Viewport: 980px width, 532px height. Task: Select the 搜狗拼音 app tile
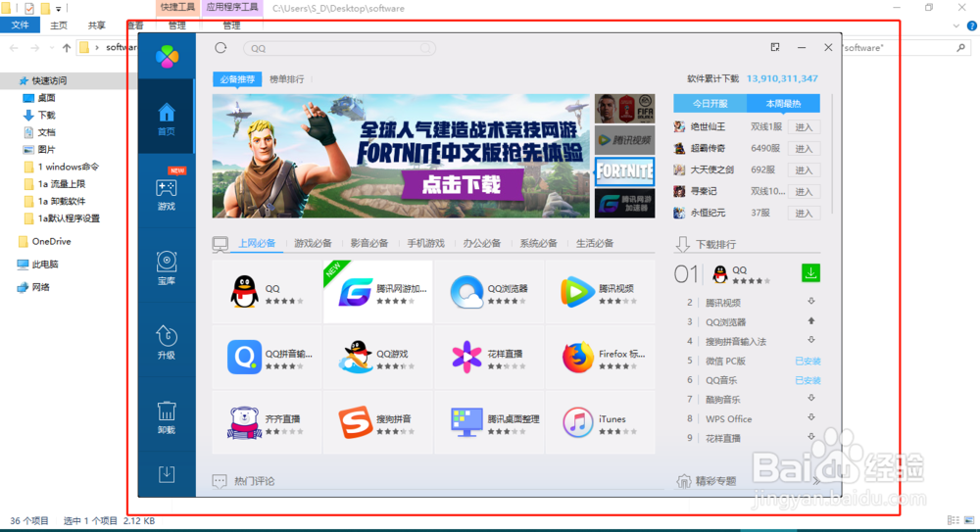pyautogui.click(x=377, y=422)
